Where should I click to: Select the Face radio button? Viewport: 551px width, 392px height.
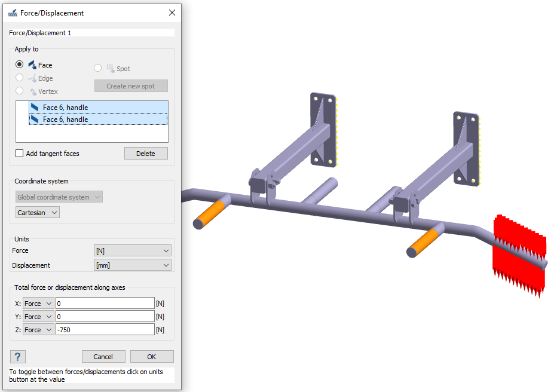pyautogui.click(x=20, y=65)
